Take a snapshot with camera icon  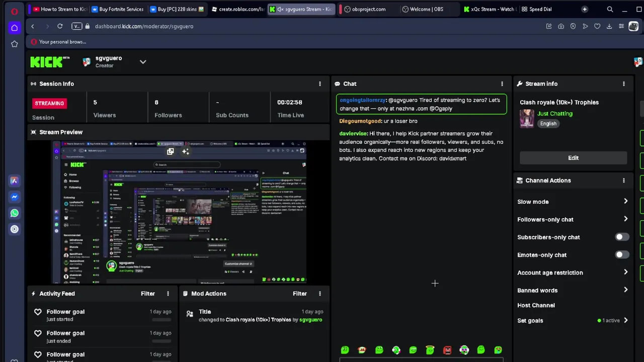[x=561, y=26]
